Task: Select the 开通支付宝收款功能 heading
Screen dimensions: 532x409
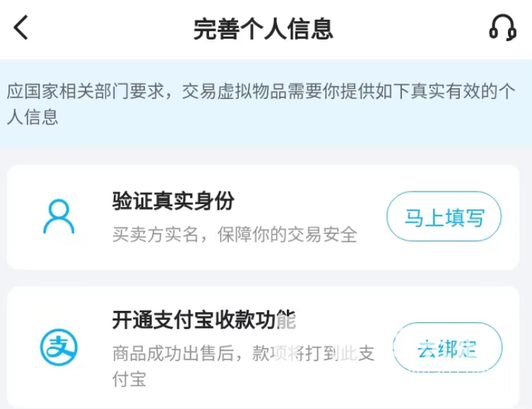Action: [x=203, y=320]
